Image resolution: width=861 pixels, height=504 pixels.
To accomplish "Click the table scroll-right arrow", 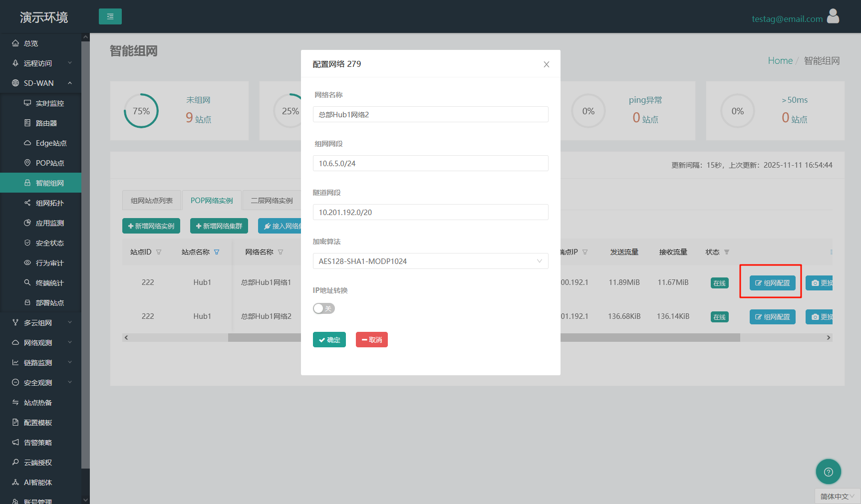I will click(x=829, y=338).
